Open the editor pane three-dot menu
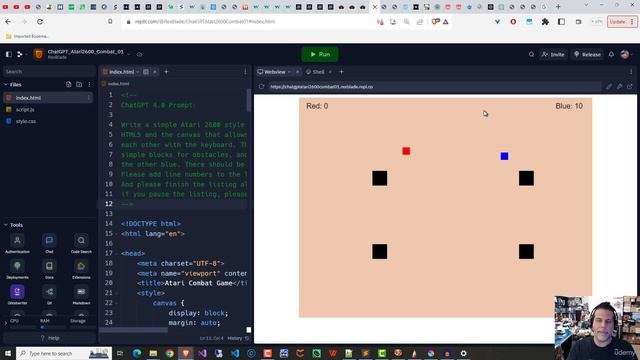The width and height of the screenshot is (640, 360). pyautogui.click(x=245, y=72)
